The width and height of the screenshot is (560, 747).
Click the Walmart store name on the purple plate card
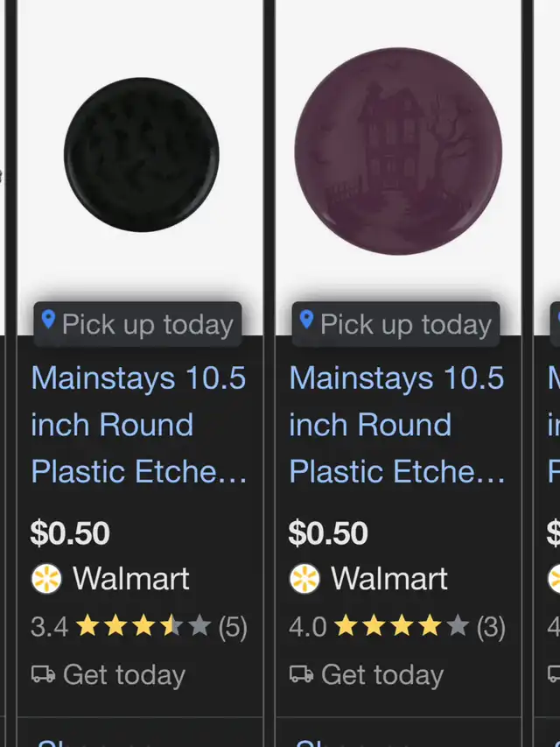pyautogui.click(x=388, y=579)
